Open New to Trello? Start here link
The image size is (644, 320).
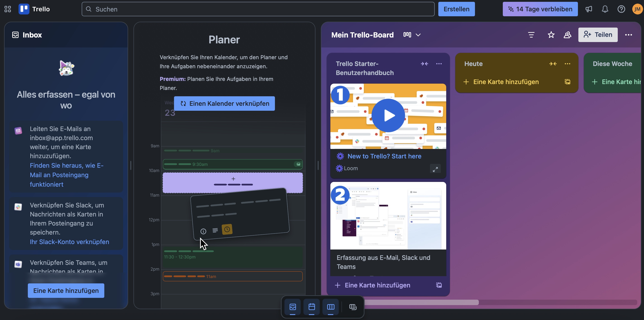384,156
